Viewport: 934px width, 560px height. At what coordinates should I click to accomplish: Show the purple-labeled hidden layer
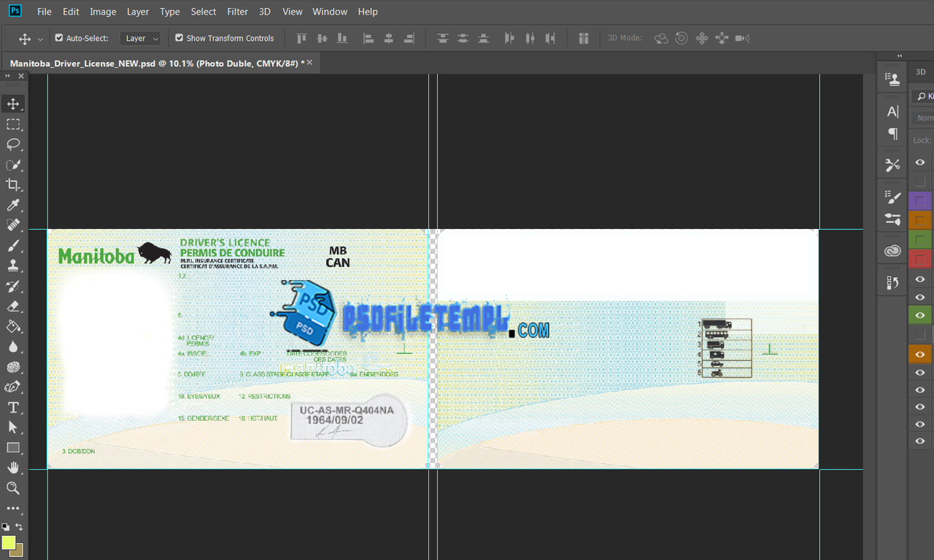920,201
